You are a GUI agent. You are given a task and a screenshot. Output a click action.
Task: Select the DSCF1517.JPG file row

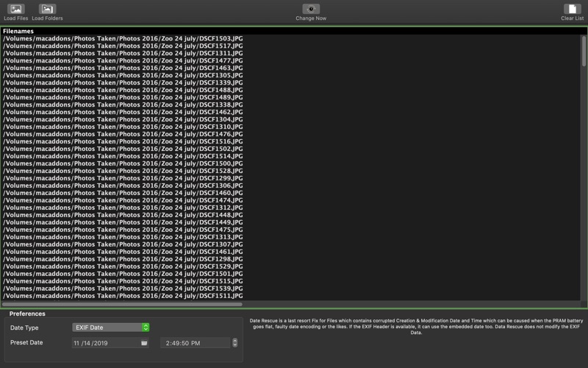(291, 46)
